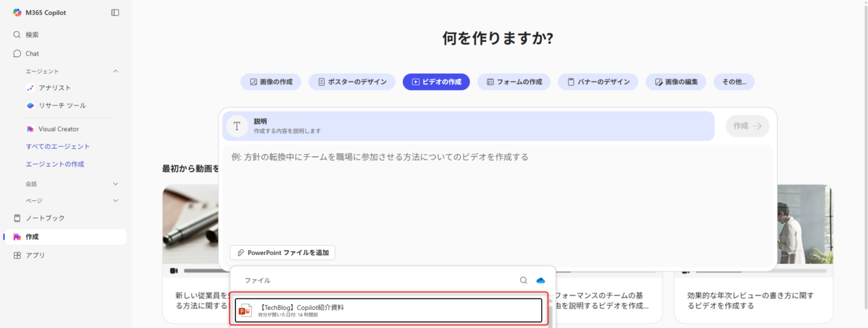Click the M365 Copilot logo icon
Image resolution: width=868 pixels, height=328 pixels.
point(17,12)
